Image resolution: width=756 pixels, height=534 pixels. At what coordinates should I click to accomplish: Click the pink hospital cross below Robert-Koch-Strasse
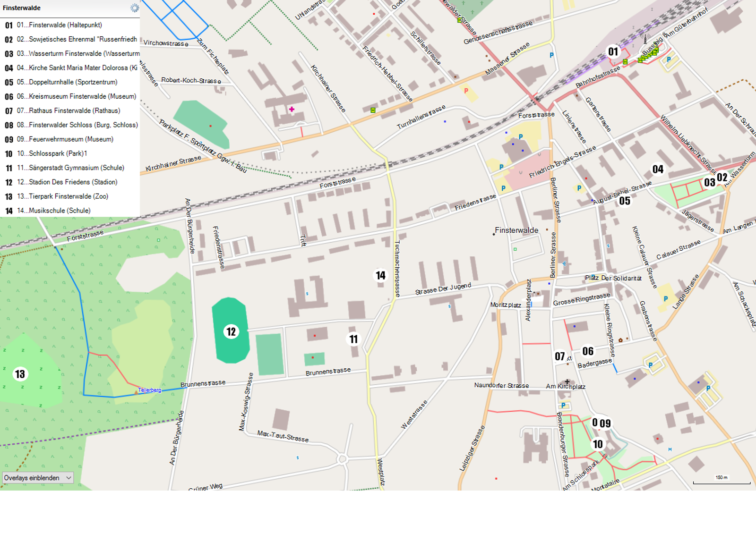click(x=292, y=109)
